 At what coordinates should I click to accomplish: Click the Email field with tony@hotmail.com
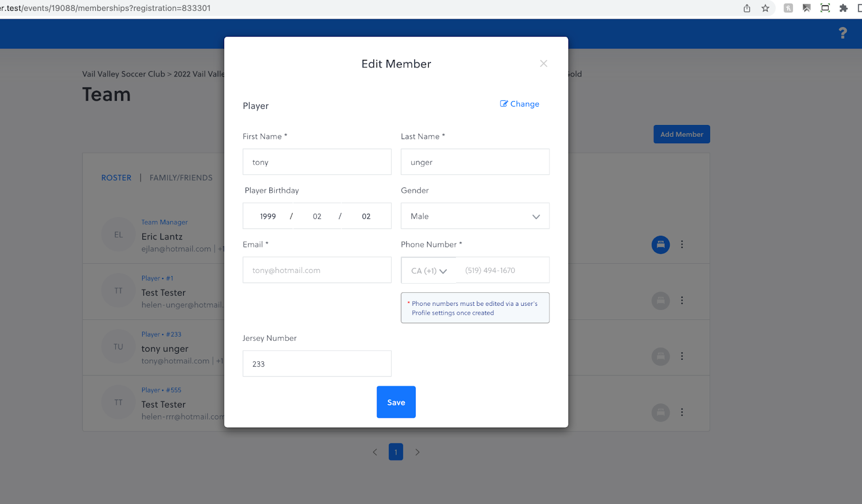317,270
